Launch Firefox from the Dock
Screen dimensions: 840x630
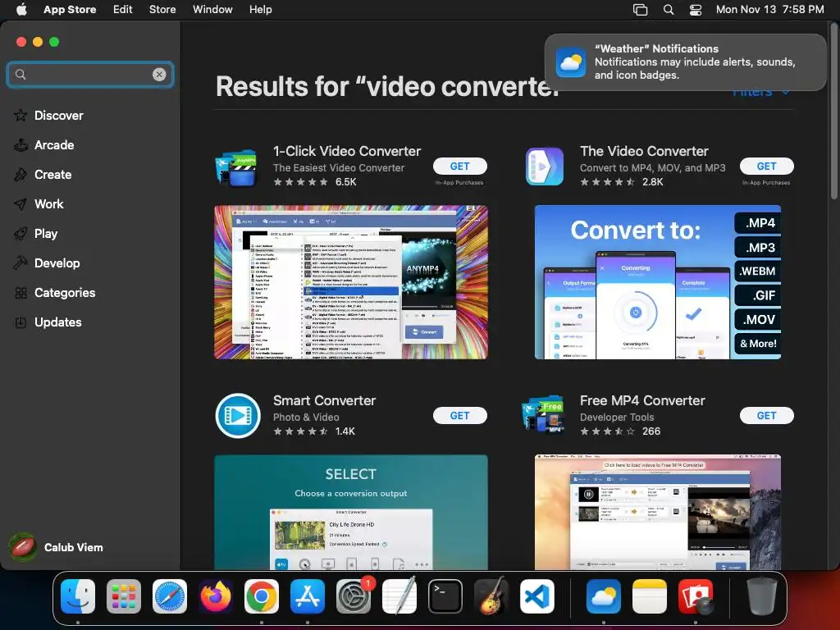pyautogui.click(x=216, y=596)
